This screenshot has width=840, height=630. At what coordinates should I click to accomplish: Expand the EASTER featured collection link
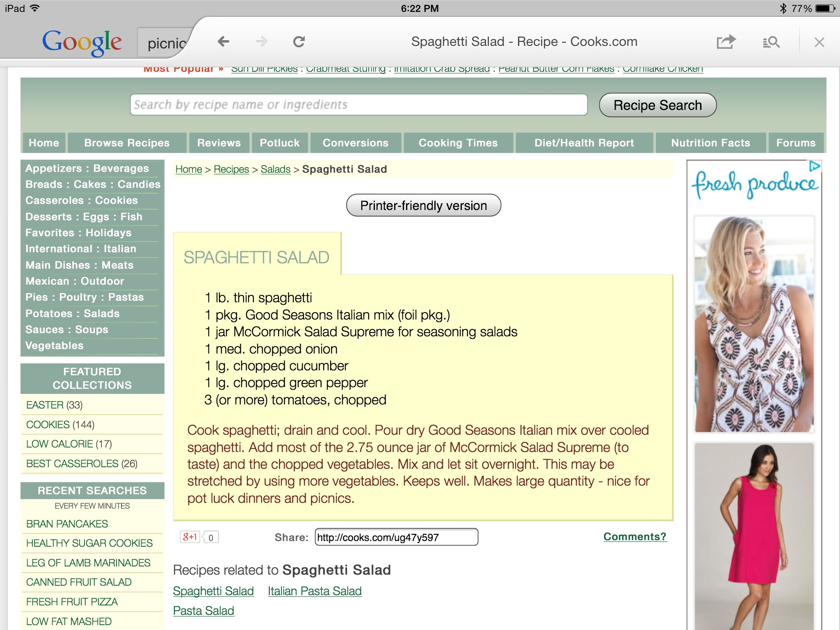(45, 404)
